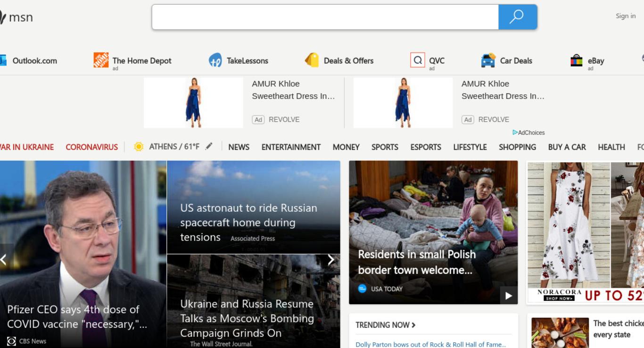Click the CBS News eye logo
This screenshot has width=644, height=348.
point(12,341)
